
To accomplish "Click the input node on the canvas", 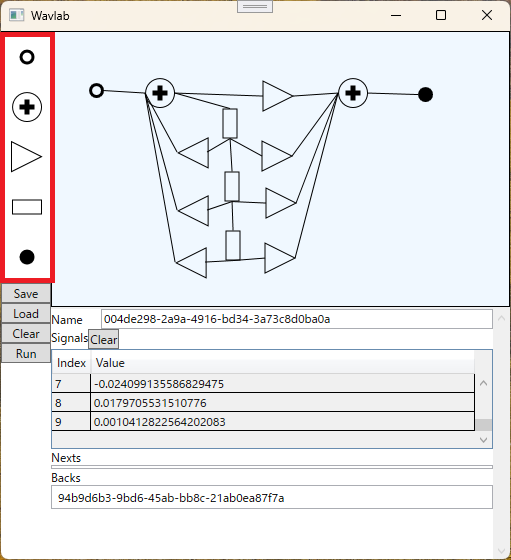I will 96,91.
